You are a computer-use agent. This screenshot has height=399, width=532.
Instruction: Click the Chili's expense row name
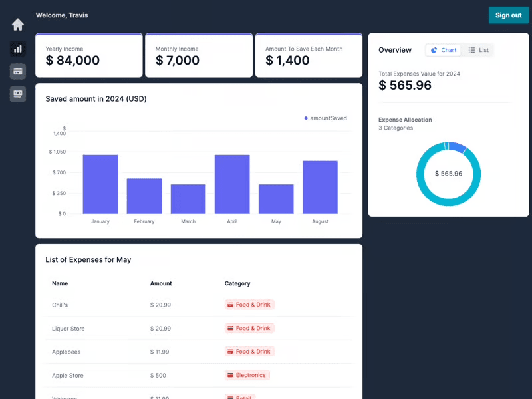tap(60, 305)
